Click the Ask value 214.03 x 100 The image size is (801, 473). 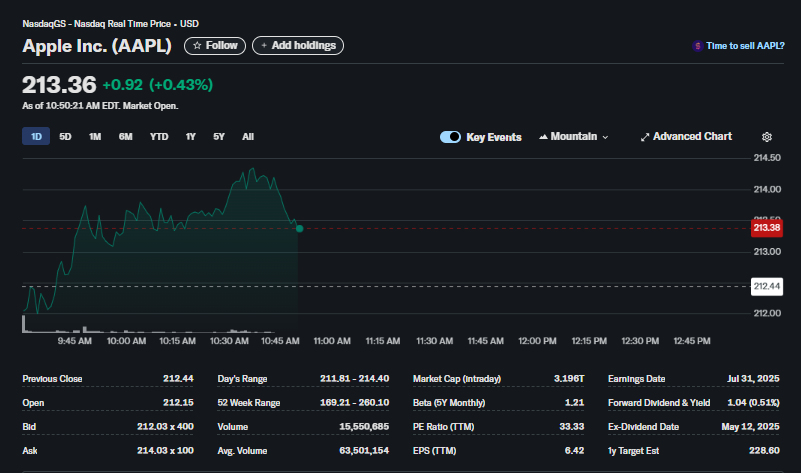pos(165,451)
